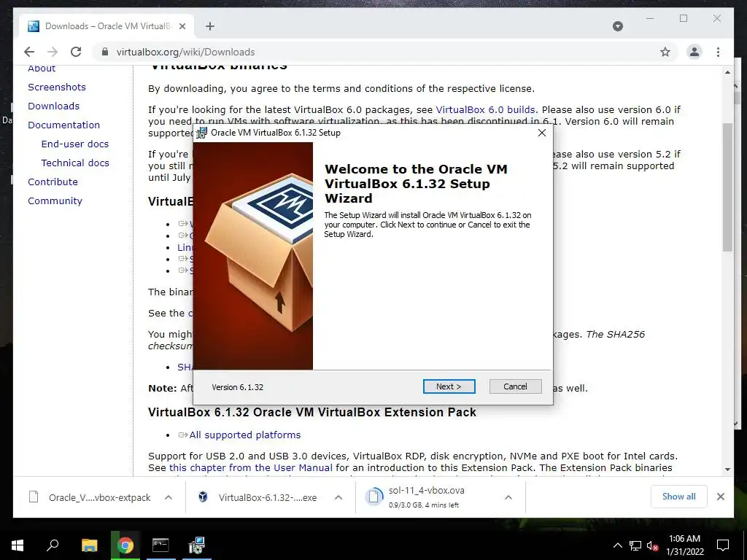Follow the VirtualBox 6.0 builds link
Viewport: 747px width, 560px height.
[485, 109]
